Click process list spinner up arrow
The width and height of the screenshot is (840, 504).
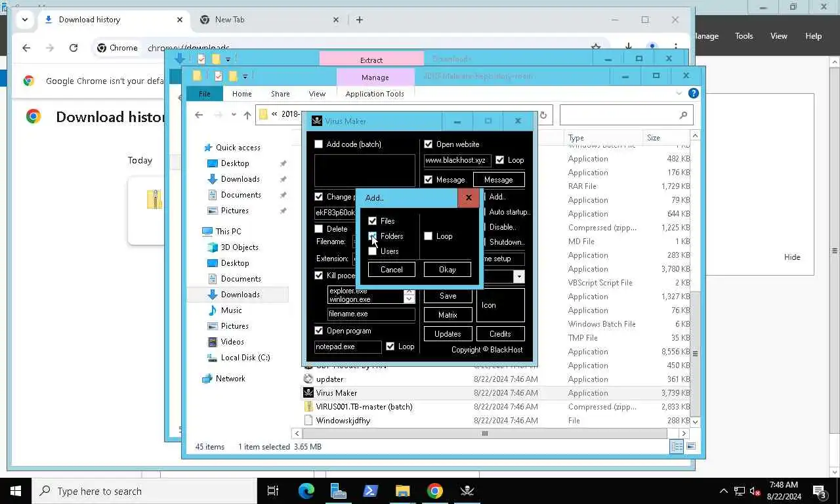click(409, 291)
